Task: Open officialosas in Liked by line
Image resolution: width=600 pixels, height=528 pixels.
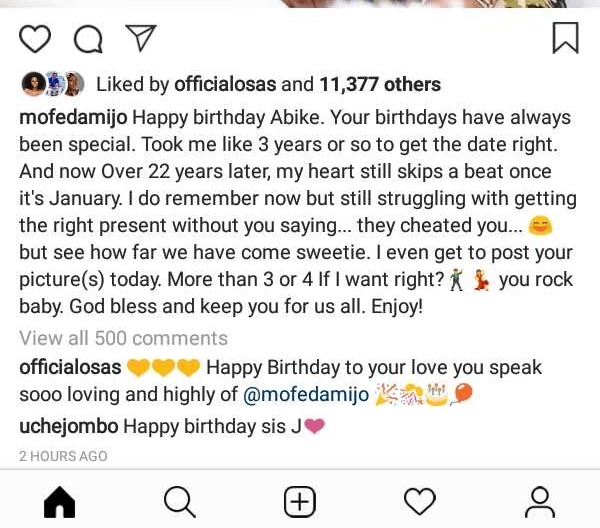Action: (229, 85)
